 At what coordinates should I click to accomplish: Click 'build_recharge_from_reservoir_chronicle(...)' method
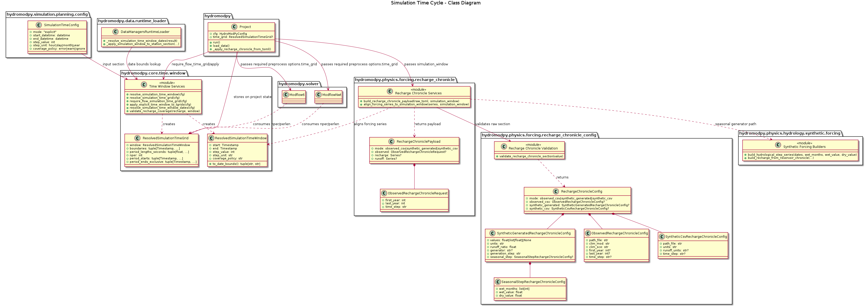pyautogui.click(x=780, y=158)
